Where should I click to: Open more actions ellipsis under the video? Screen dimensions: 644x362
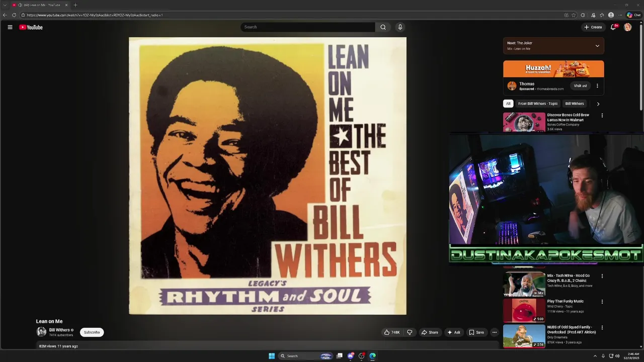[x=494, y=332]
